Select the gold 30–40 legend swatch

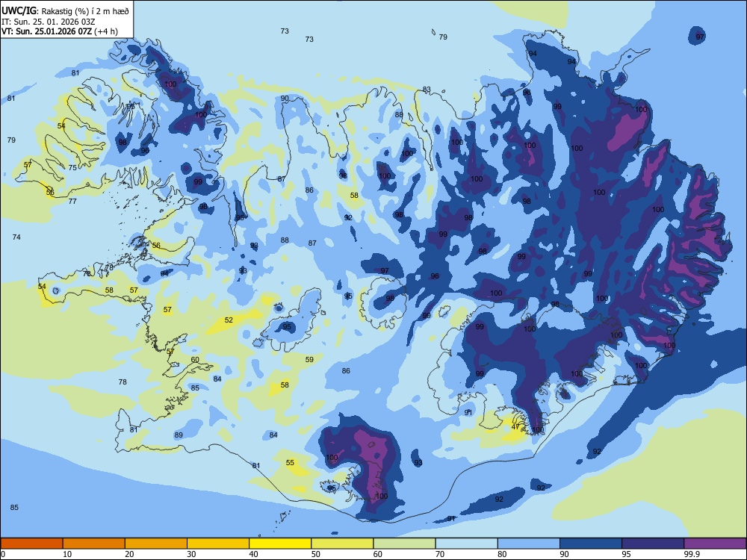(x=218, y=544)
